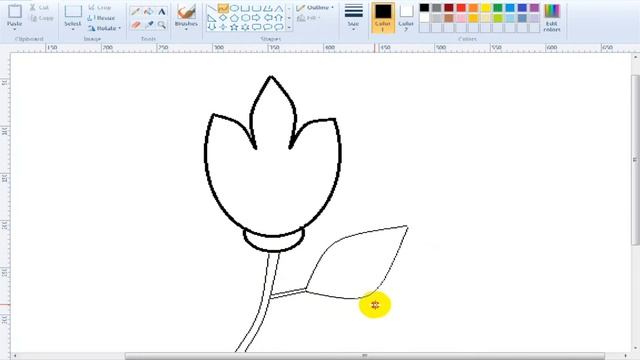Choose the Right triangle shape
The image size is (640, 360).
(212, 18)
